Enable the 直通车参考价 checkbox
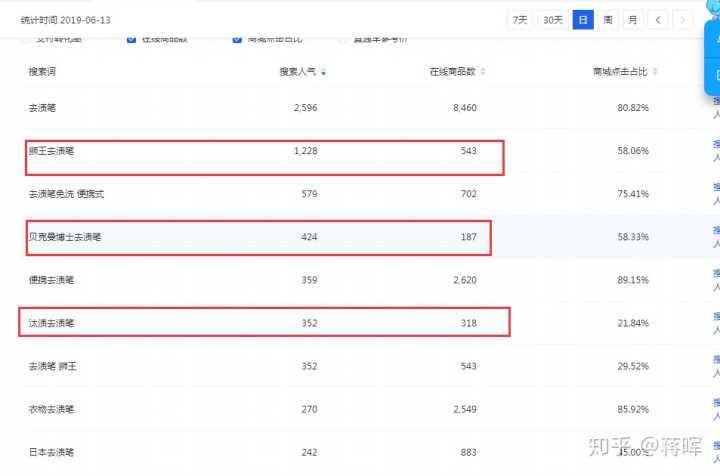This screenshot has height=476, width=720. (x=343, y=39)
